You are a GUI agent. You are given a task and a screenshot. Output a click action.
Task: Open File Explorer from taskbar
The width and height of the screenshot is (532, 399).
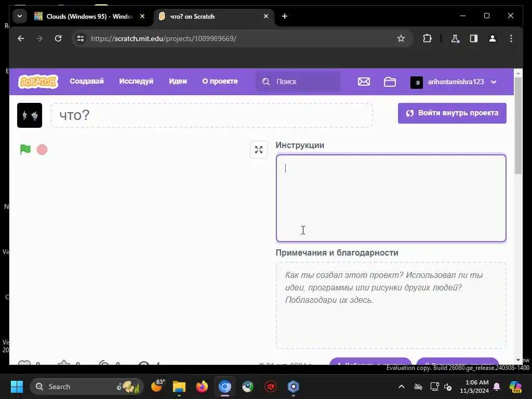179,387
